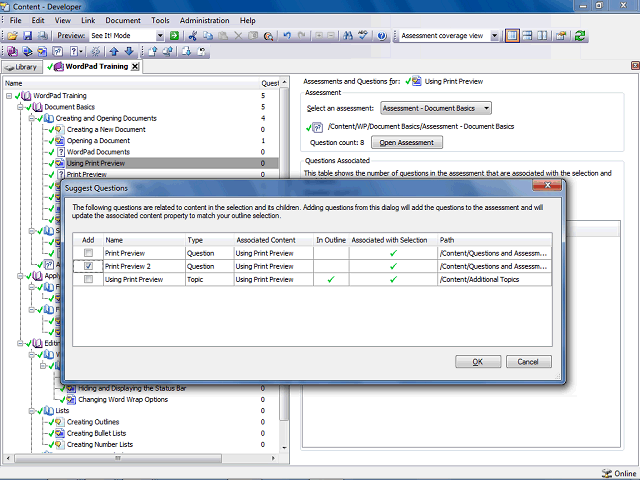Collapse the WordPad Training root node
The image size is (640, 480).
pyautogui.click(x=9, y=96)
